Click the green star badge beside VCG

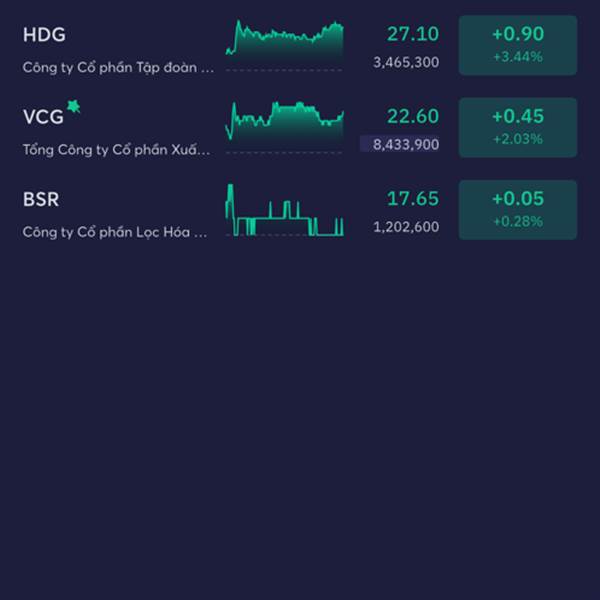(x=73, y=106)
